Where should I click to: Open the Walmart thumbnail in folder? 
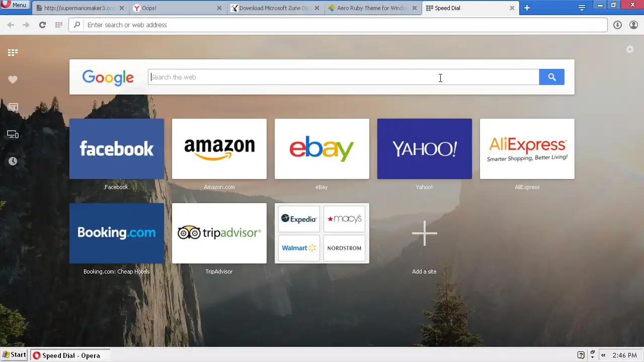[x=299, y=248]
